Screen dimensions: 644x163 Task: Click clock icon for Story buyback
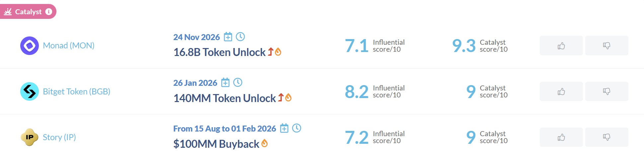click(296, 128)
